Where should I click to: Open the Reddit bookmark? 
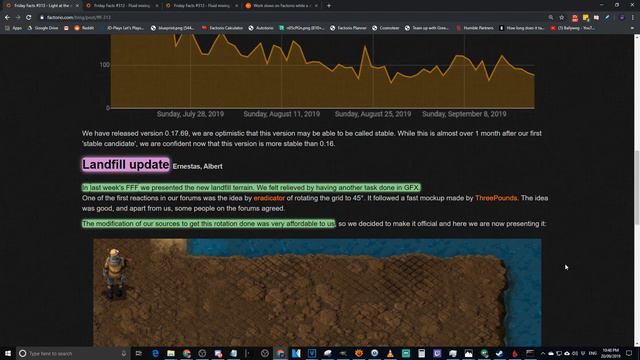[84, 28]
